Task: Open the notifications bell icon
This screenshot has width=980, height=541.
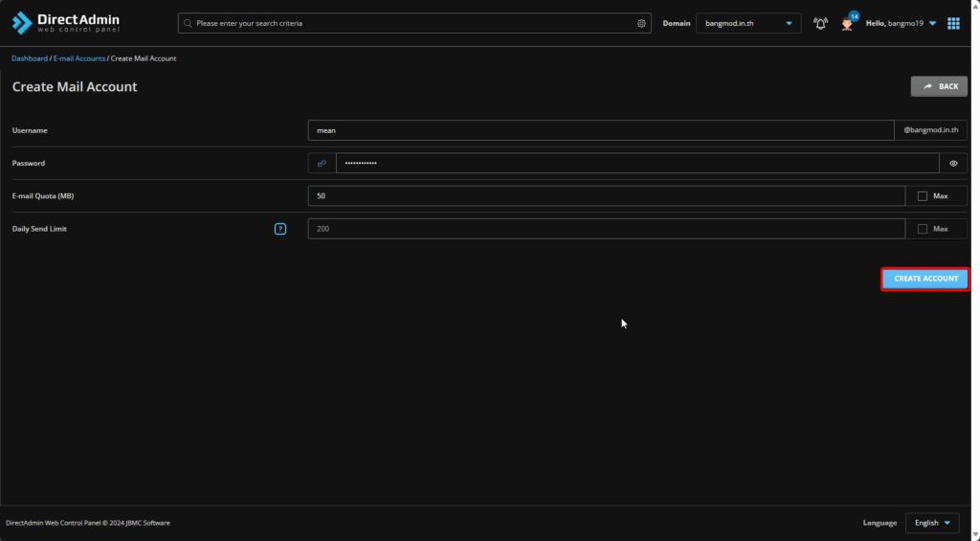Action: pyautogui.click(x=820, y=23)
